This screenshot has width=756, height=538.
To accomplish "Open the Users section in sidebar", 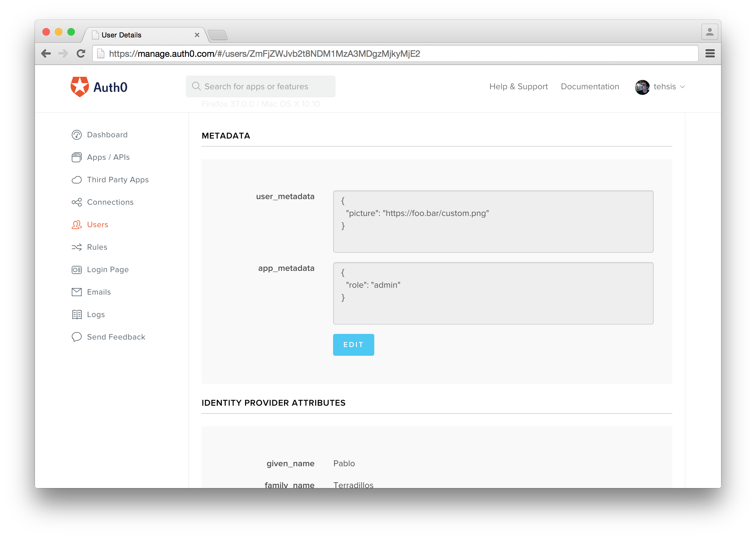I will (97, 225).
